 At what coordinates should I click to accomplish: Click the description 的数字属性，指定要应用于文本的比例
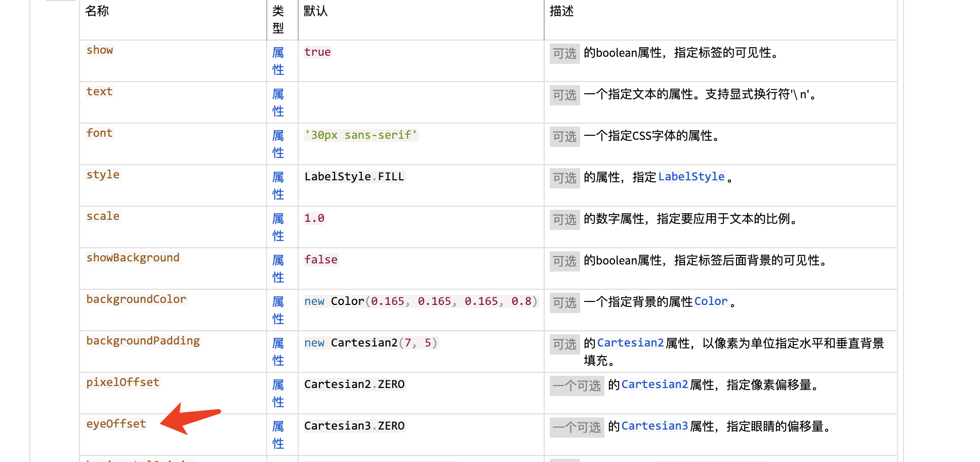690,219
